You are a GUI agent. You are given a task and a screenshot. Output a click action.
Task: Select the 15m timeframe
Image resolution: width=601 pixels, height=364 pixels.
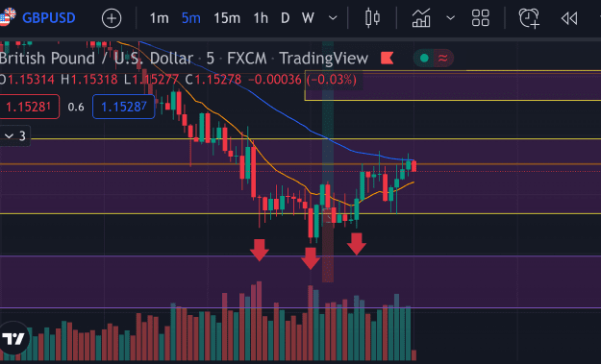[227, 18]
